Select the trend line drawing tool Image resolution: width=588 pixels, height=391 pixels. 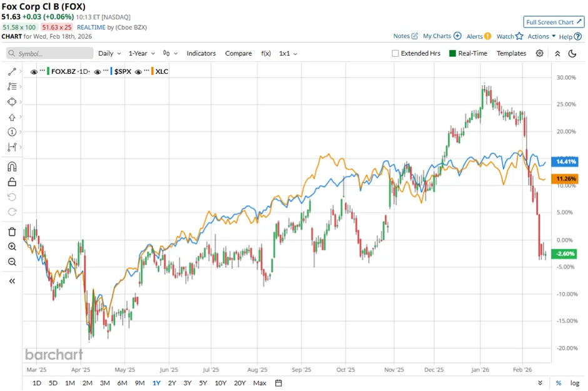tap(12, 72)
